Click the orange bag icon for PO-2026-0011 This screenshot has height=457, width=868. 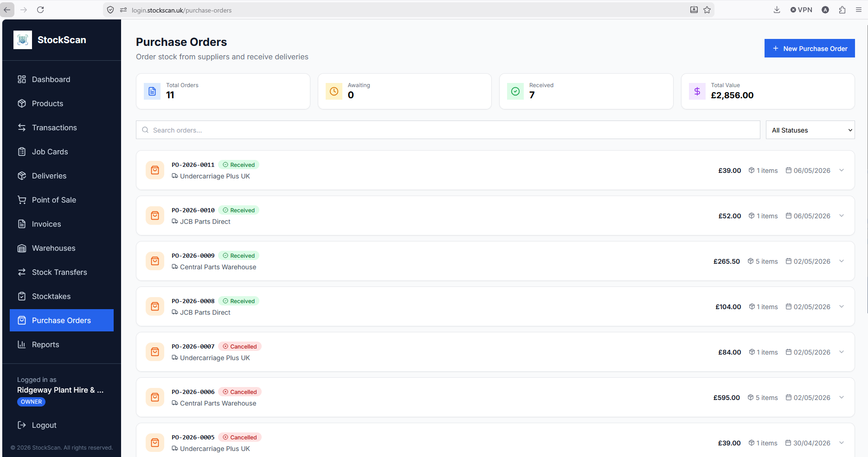(x=155, y=170)
